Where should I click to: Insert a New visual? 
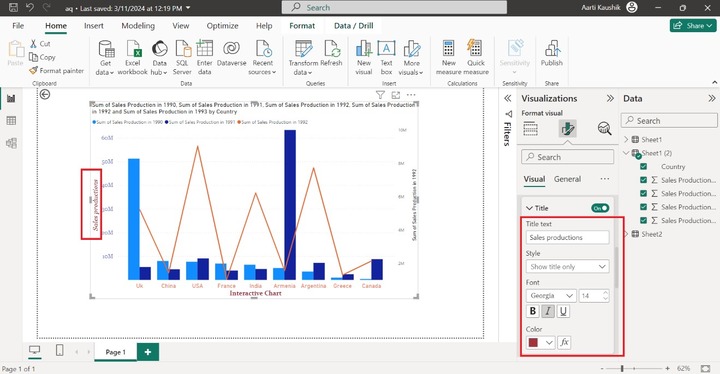(364, 57)
